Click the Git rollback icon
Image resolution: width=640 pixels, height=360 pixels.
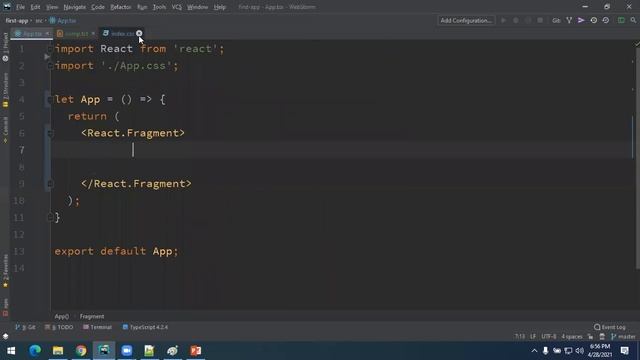tap(606, 20)
